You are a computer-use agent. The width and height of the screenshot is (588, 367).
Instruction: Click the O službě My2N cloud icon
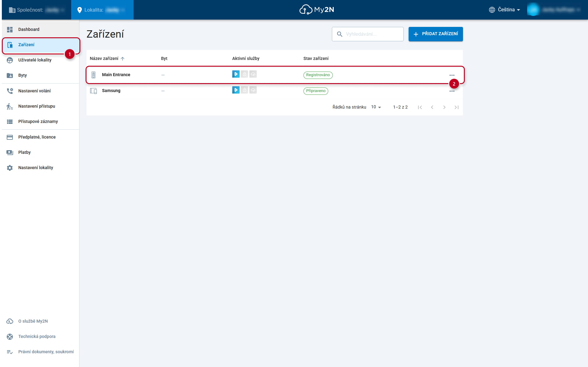(x=10, y=321)
